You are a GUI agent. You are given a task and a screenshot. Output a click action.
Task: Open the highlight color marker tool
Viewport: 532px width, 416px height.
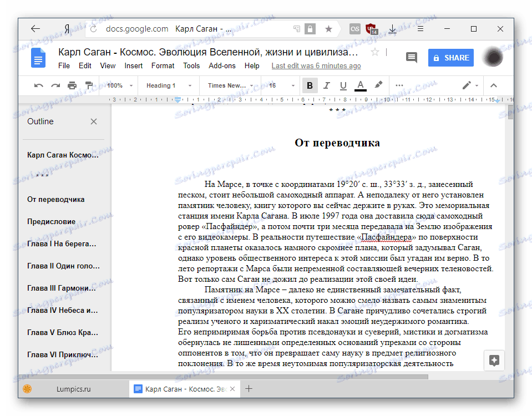point(378,85)
